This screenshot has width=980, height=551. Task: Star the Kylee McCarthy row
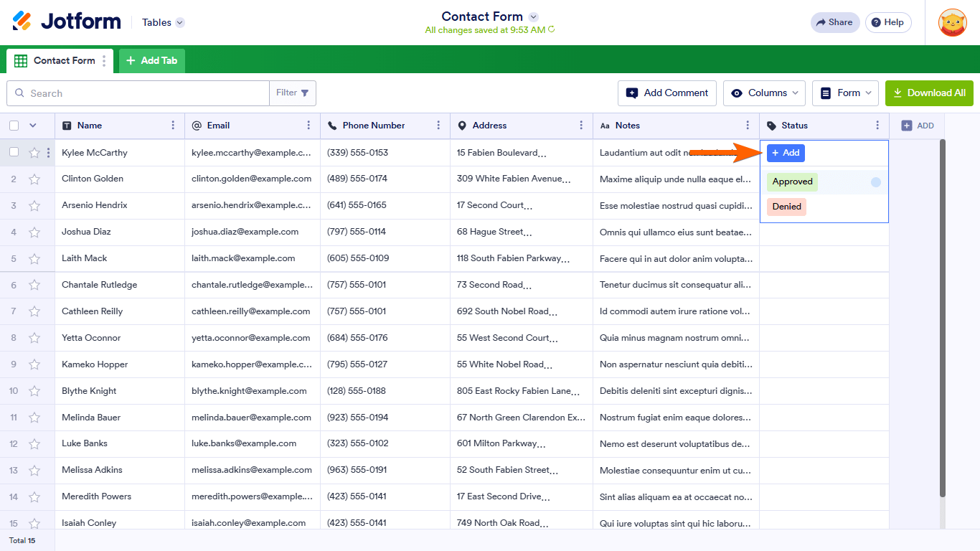coord(34,153)
